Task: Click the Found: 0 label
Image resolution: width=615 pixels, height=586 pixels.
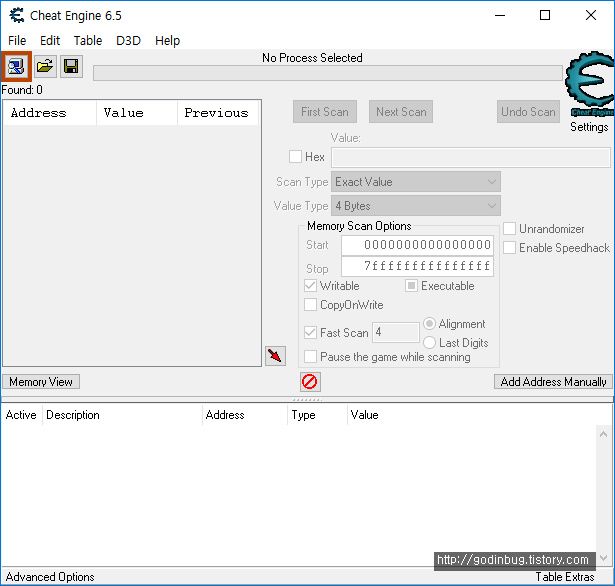Action: (22, 90)
